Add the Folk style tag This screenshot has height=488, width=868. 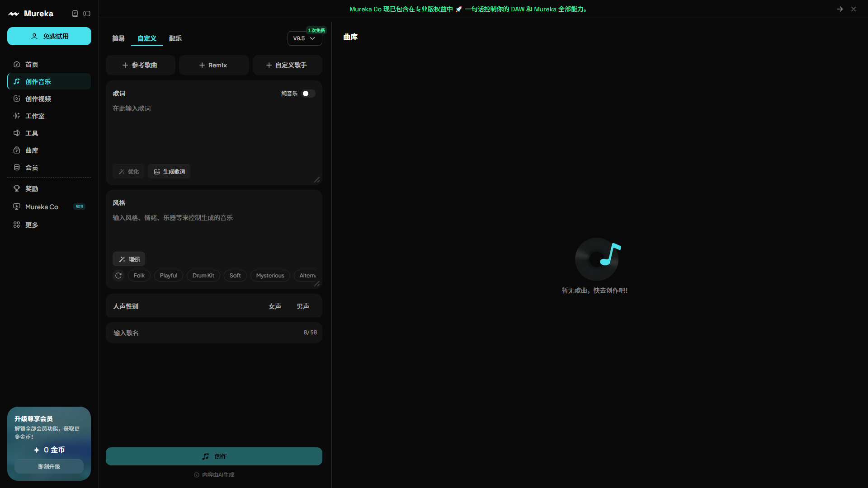139,275
